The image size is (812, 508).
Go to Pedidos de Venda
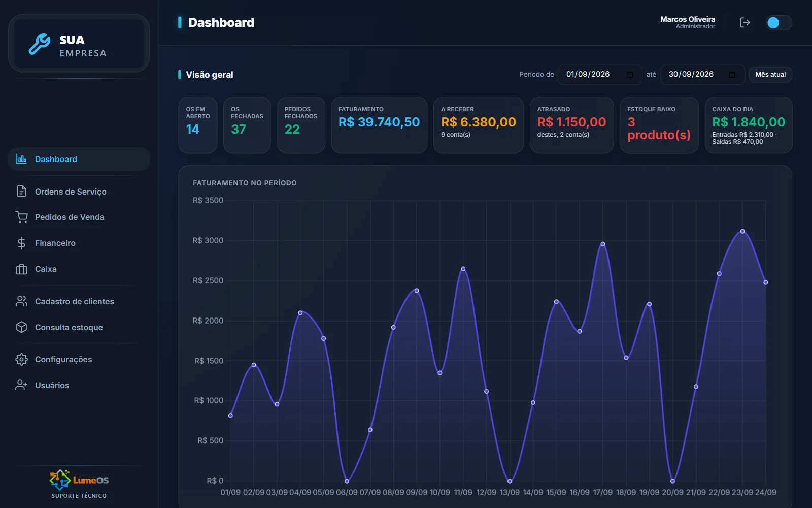click(x=79, y=217)
